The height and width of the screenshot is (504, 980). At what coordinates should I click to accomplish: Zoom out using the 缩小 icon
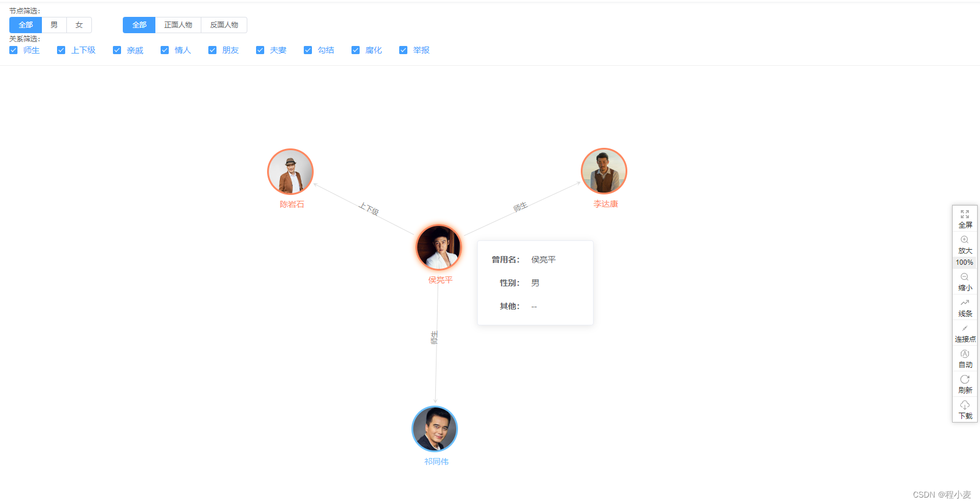point(964,282)
